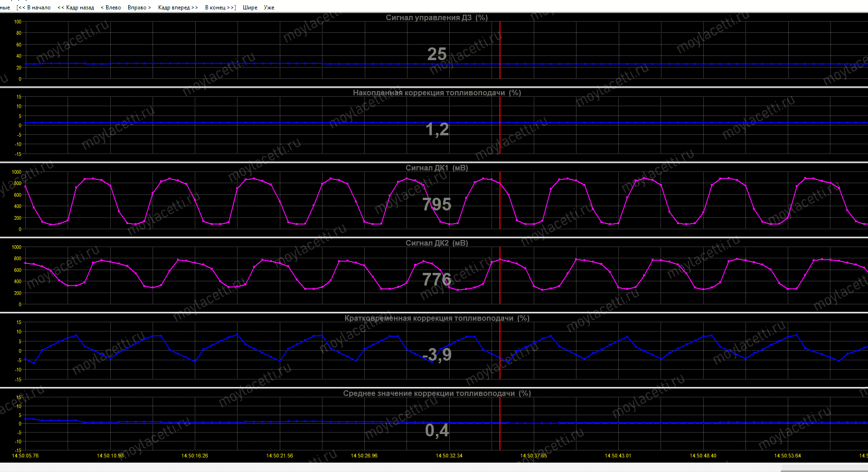Click the 'Сигнал ДК1 (мВ)' chart title
This screenshot has height=472, width=868.
pos(437,168)
